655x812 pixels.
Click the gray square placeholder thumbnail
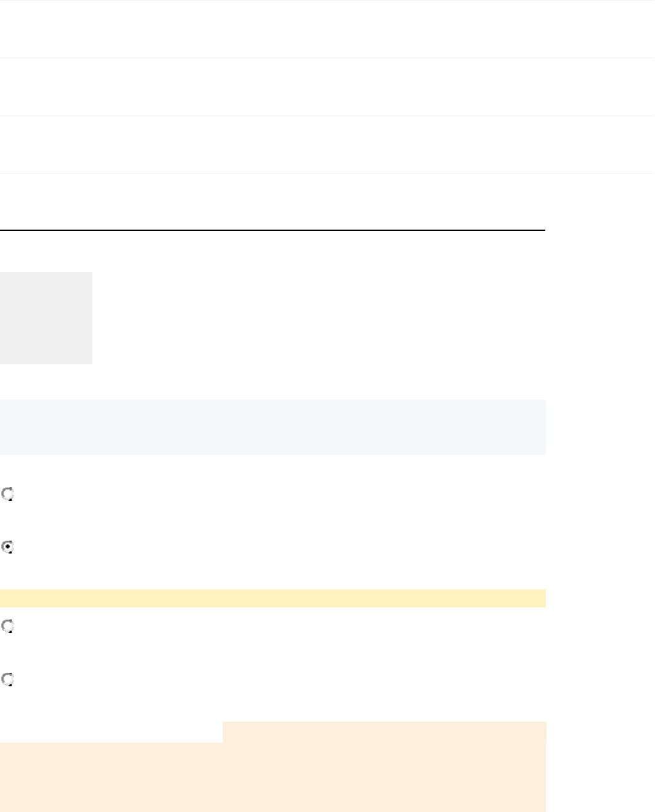pos(46,318)
